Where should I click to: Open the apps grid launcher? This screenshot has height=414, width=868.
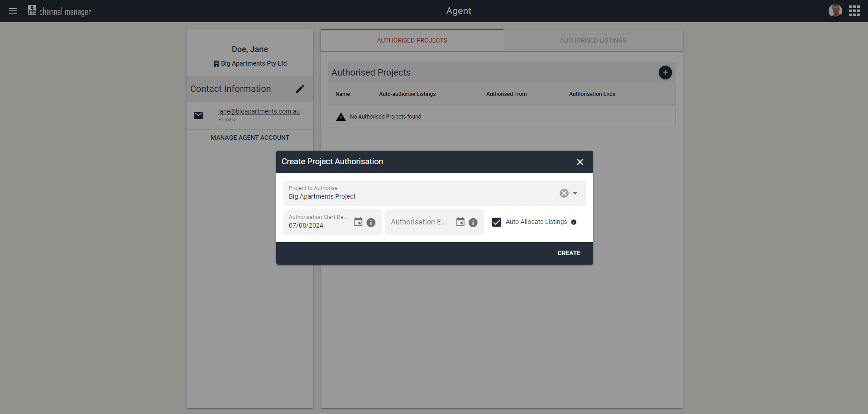coord(854,10)
